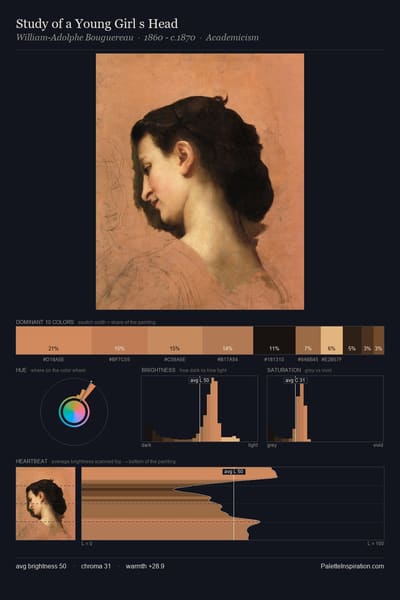400x600 pixels.
Task: Click the hue color wheel
Action: coord(74,411)
